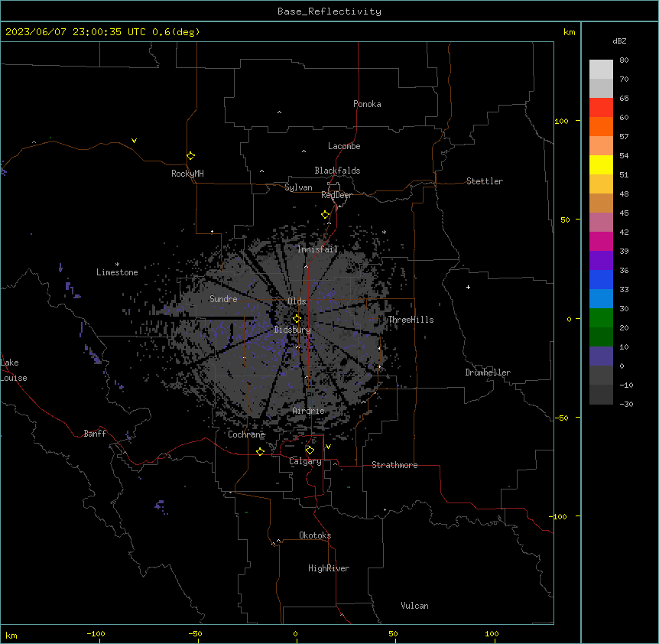Viewport: 659px width, 644px height.
Task: Click the Drumheller label
Action: (488, 372)
